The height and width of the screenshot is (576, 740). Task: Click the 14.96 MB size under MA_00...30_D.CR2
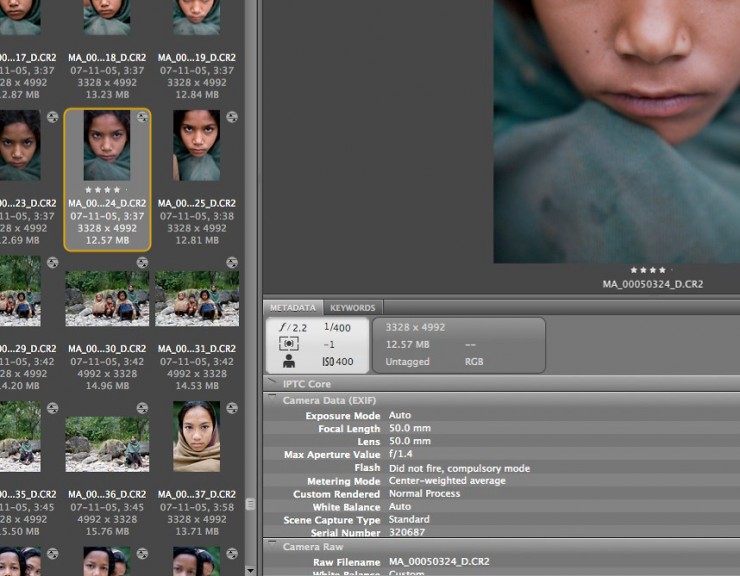[107, 386]
